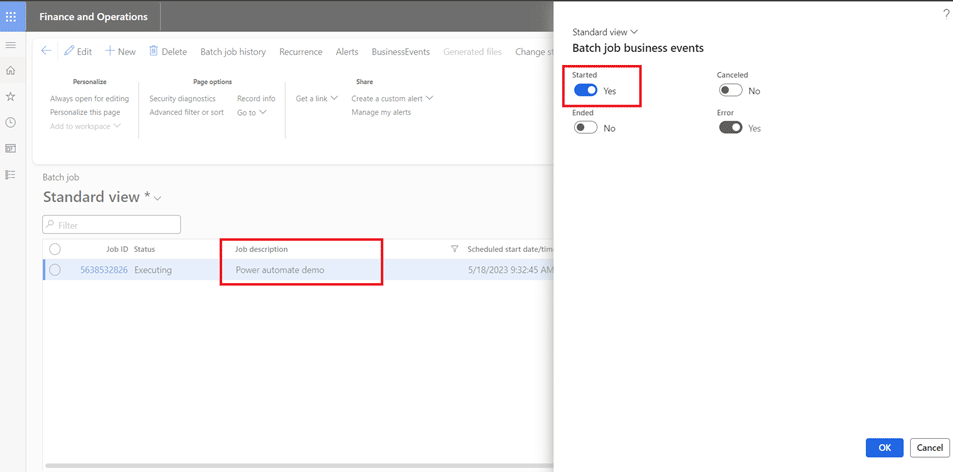Screen dimensions: 953x472
Task: Click Always open for editing
Action: [89, 98]
